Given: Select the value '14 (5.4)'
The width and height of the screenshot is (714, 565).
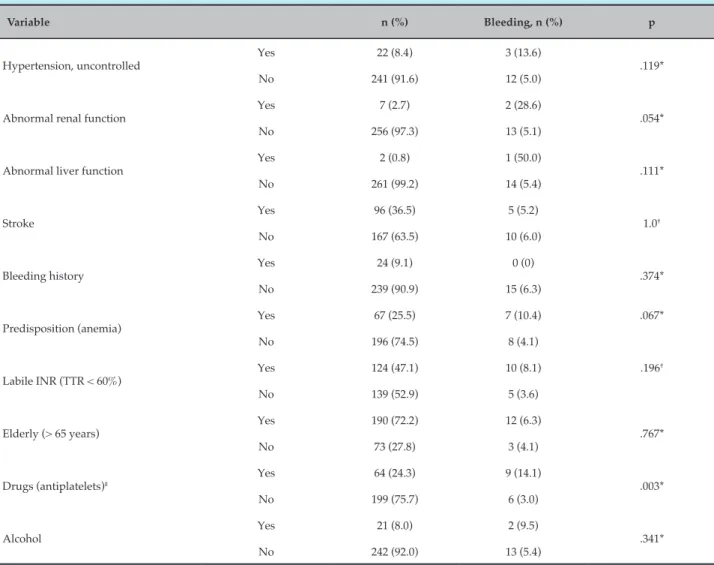Looking at the screenshot, I should tap(523, 184).
